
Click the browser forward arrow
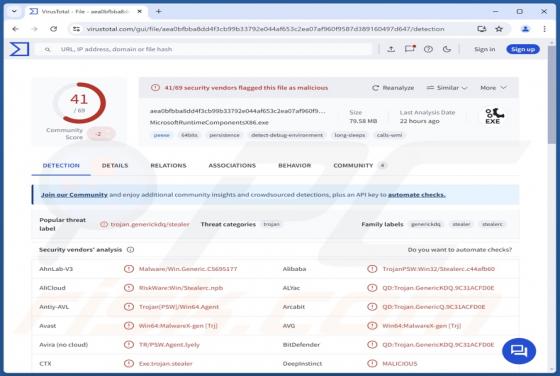point(34,29)
